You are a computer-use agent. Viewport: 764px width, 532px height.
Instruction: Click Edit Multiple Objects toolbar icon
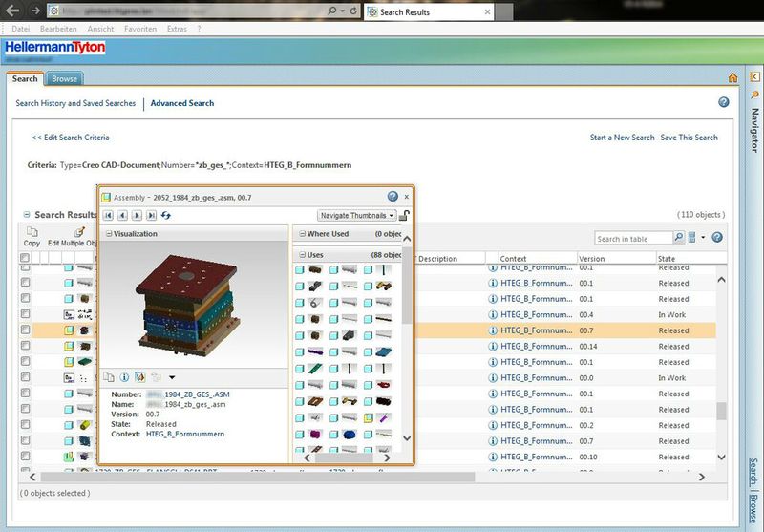pos(79,232)
